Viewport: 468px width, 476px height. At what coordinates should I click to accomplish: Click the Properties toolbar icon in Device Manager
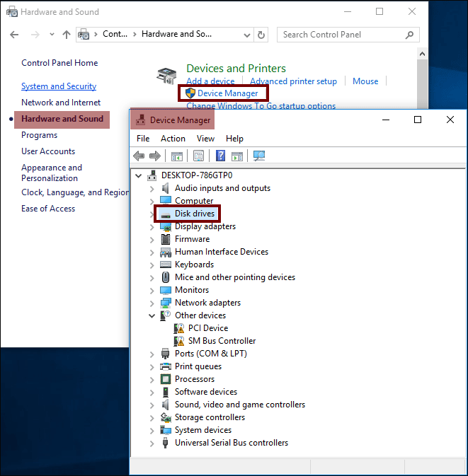198,156
